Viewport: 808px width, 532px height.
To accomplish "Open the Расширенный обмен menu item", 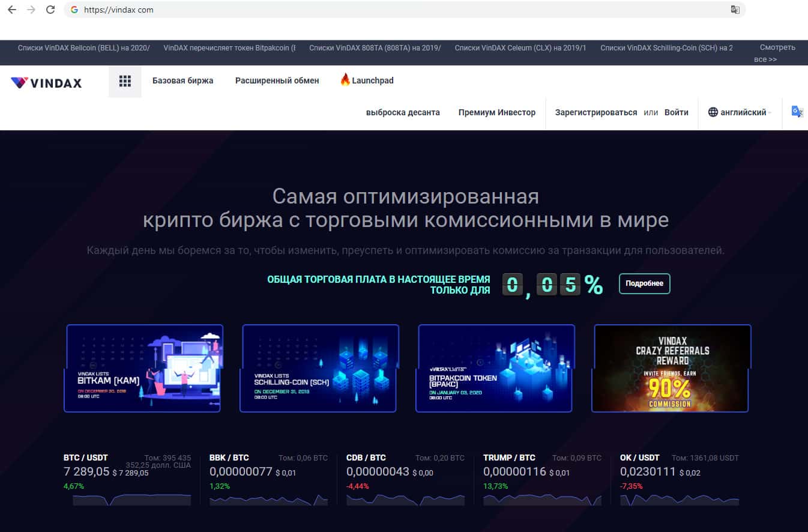I will (277, 80).
